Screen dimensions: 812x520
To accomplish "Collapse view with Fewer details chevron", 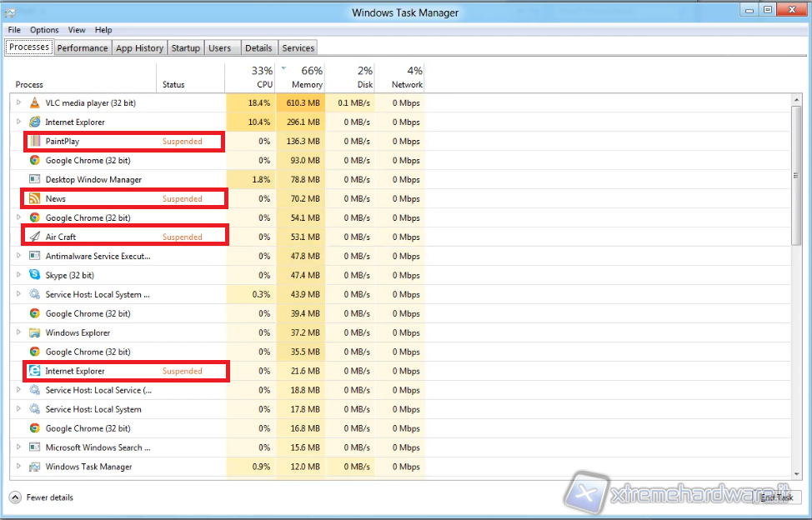I will click(x=16, y=497).
